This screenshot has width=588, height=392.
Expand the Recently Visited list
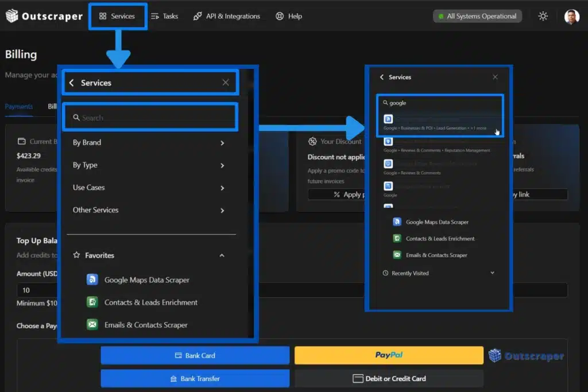coord(492,273)
